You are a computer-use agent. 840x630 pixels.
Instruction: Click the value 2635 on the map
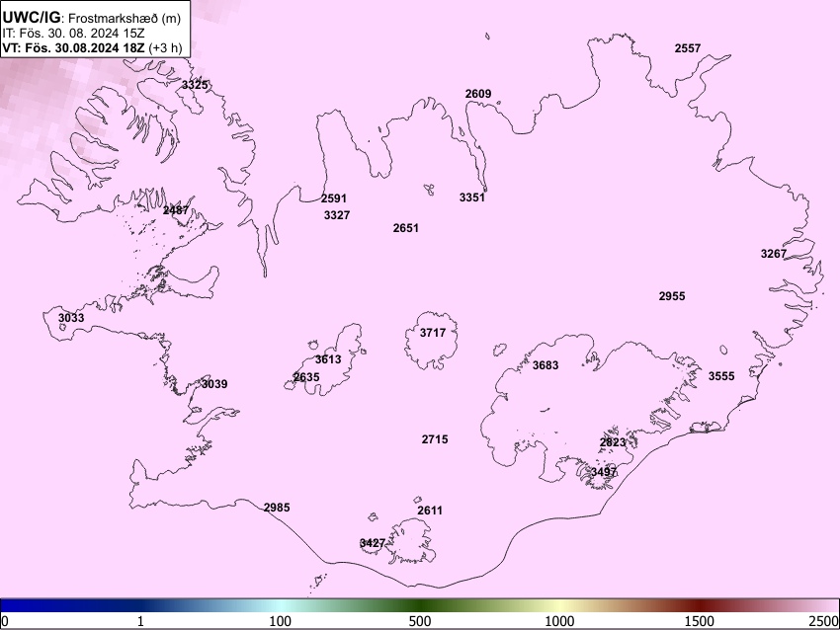coord(306,377)
